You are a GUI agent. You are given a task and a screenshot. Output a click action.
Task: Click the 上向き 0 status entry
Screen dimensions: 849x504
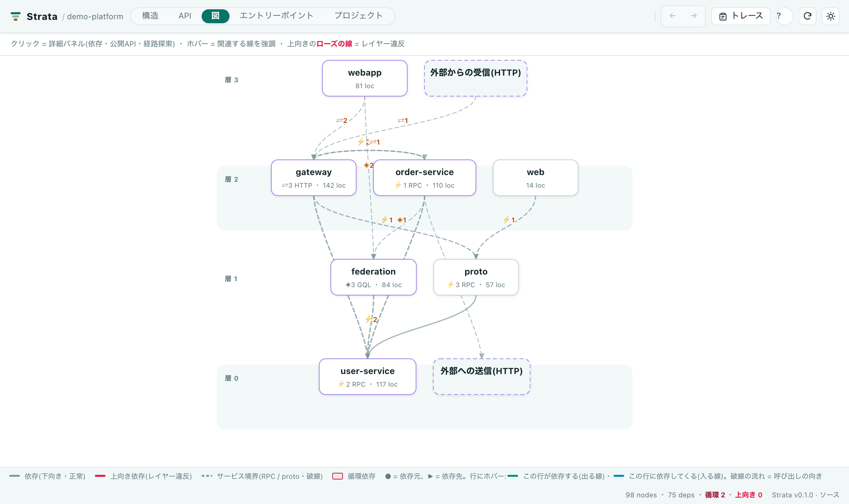(x=749, y=495)
